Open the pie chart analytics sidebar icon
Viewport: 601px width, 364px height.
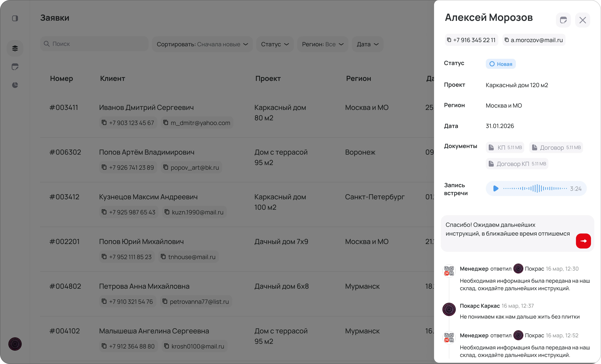pyautogui.click(x=15, y=85)
